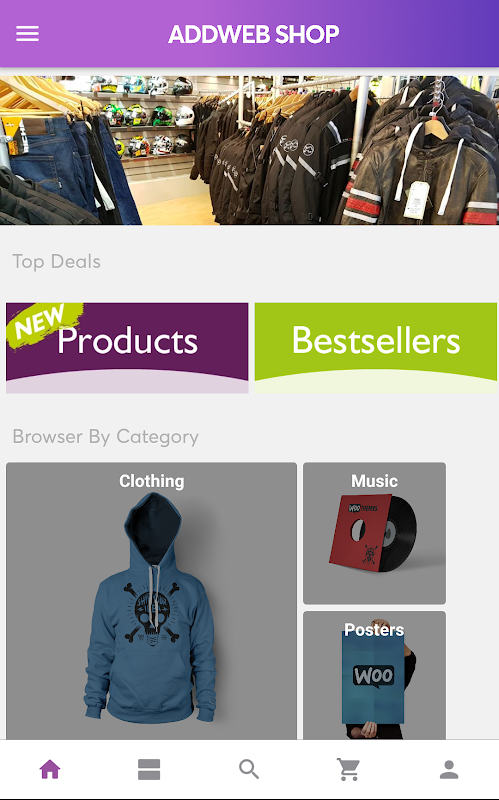
Task: Open the shopping cart icon
Action: coord(348,769)
